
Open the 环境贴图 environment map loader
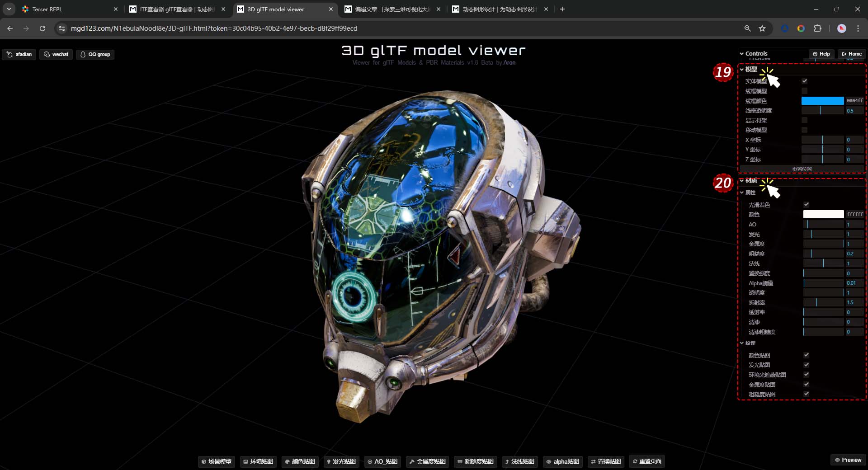click(258, 461)
